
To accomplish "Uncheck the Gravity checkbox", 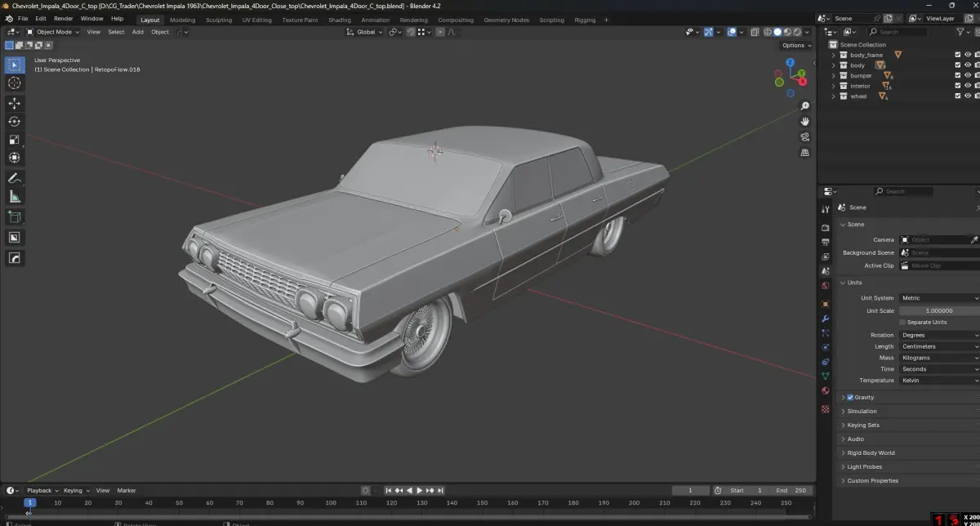I will coord(850,398).
